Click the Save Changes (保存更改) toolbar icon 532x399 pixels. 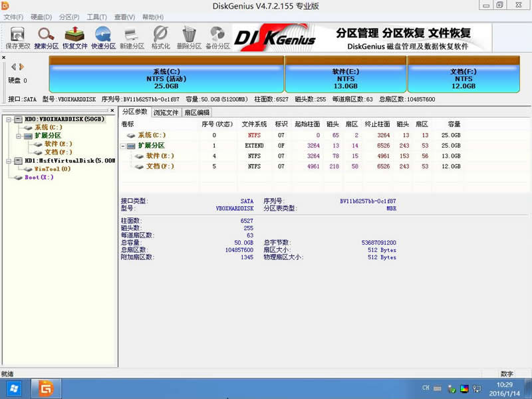(x=18, y=37)
